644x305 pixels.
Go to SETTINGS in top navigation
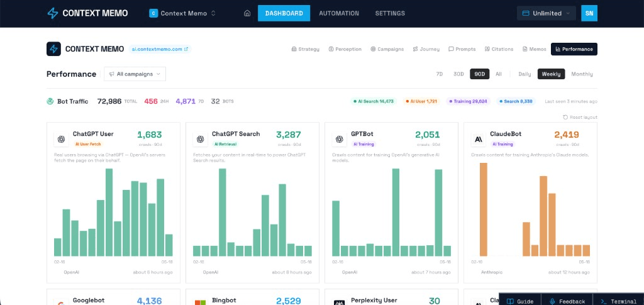390,13
